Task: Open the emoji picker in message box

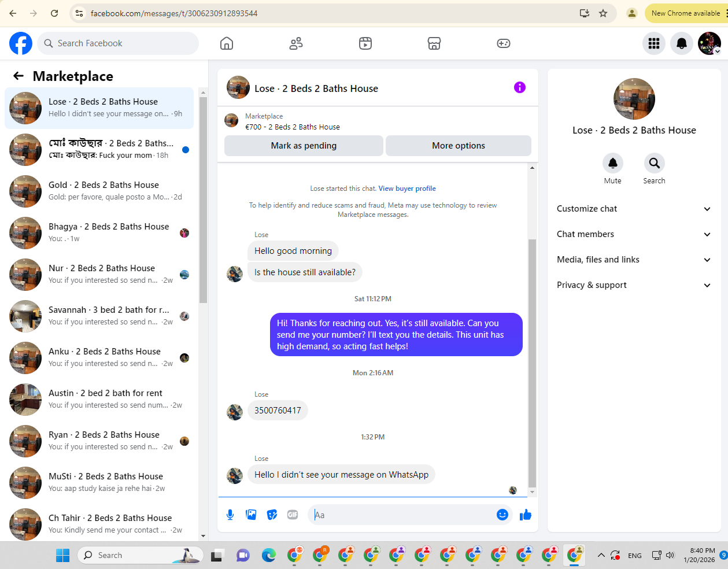Action: point(502,515)
